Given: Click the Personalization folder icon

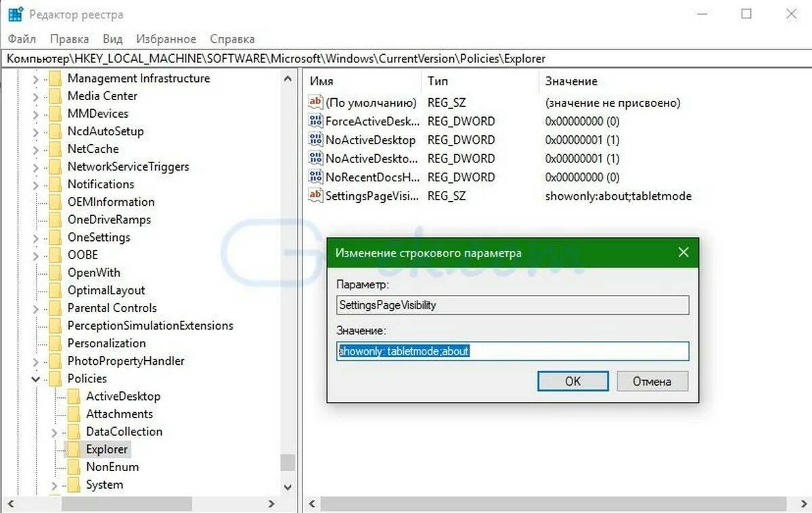Looking at the screenshot, I should pyautogui.click(x=55, y=343).
